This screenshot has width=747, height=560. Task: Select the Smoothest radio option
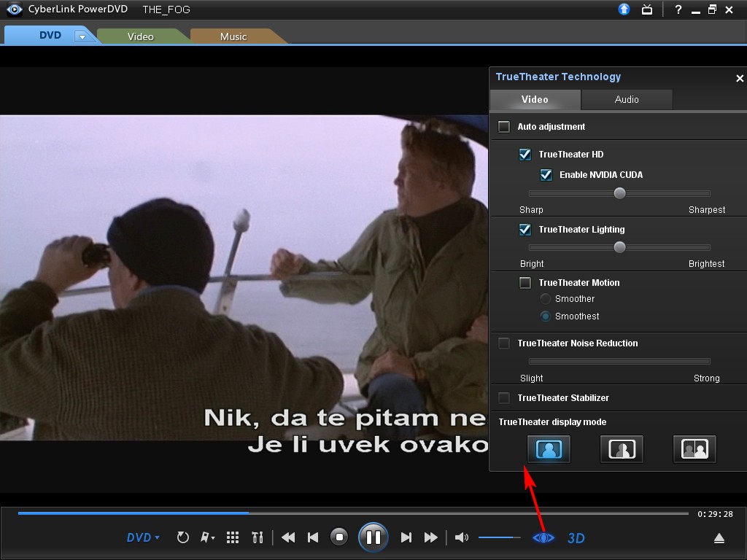coord(546,316)
